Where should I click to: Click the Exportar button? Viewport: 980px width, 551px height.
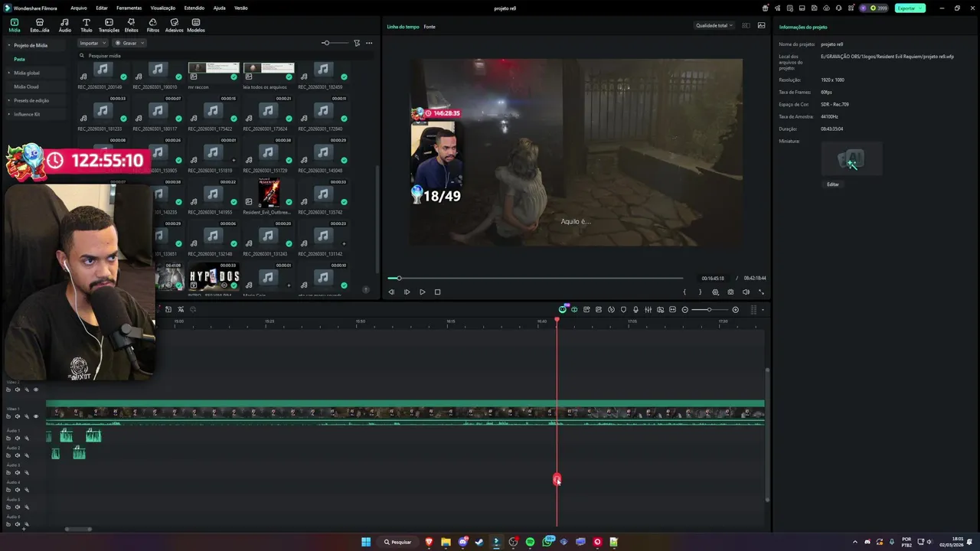pos(910,8)
